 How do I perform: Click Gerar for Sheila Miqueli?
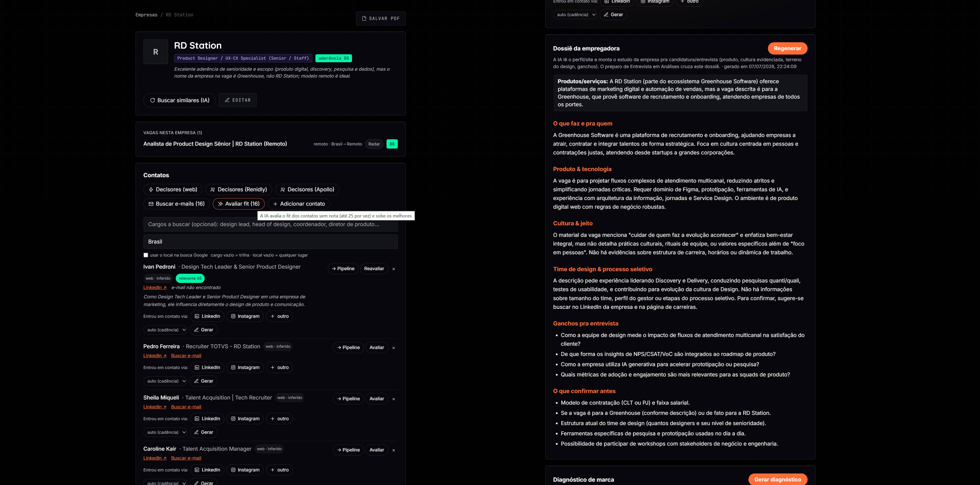coord(204,433)
